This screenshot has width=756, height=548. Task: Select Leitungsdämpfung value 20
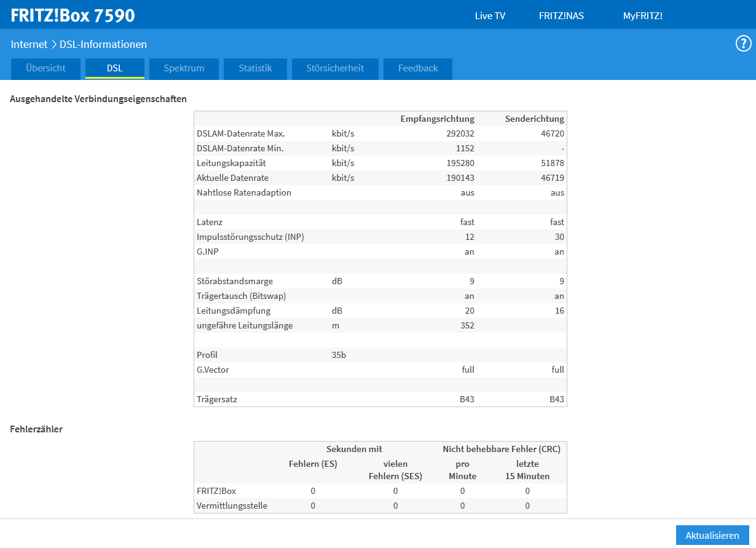click(470, 311)
